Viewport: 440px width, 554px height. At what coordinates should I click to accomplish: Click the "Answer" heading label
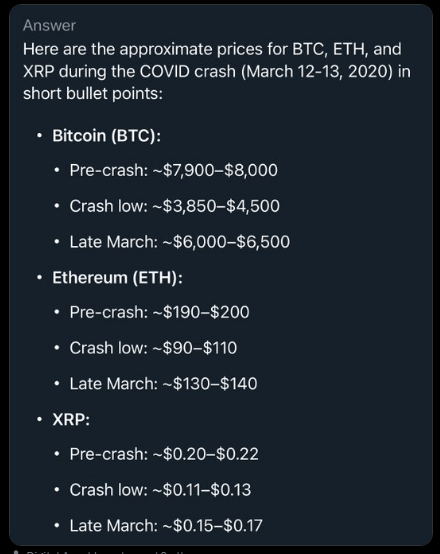coord(49,25)
